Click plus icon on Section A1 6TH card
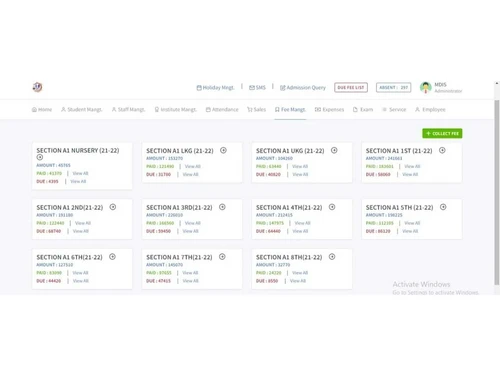The height and width of the screenshot is (375, 500). [x=112, y=257]
